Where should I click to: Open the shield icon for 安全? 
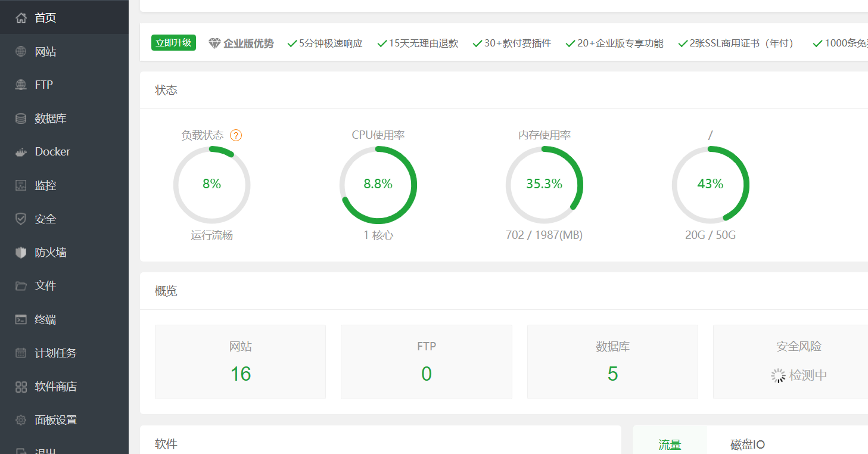(x=21, y=219)
